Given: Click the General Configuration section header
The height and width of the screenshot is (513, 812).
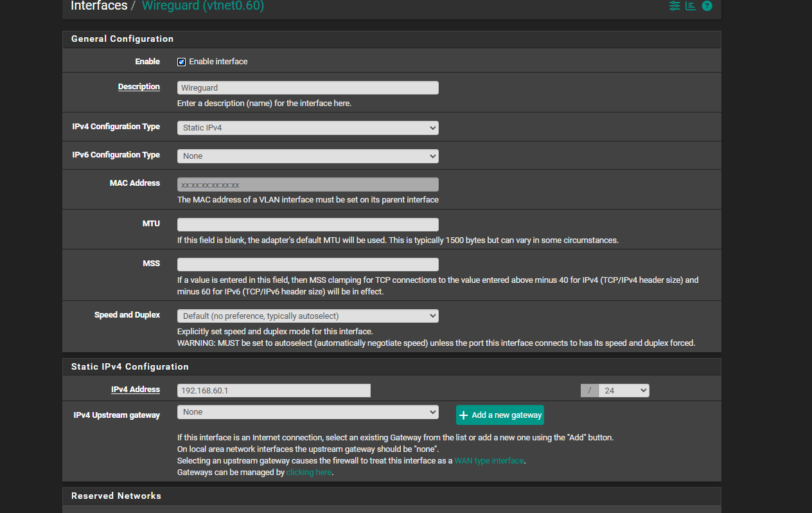Looking at the screenshot, I should pos(392,39).
